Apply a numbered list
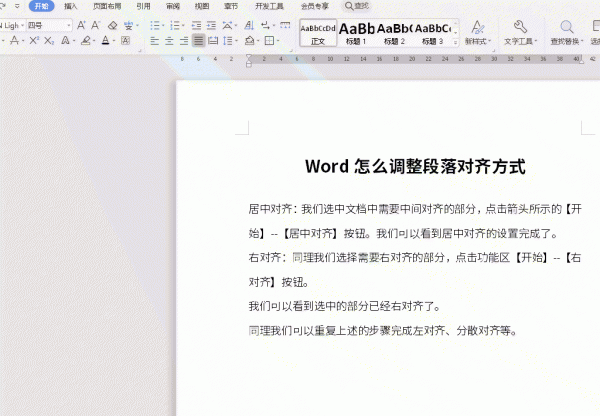Viewport: 600px width, 416px height. [174, 26]
